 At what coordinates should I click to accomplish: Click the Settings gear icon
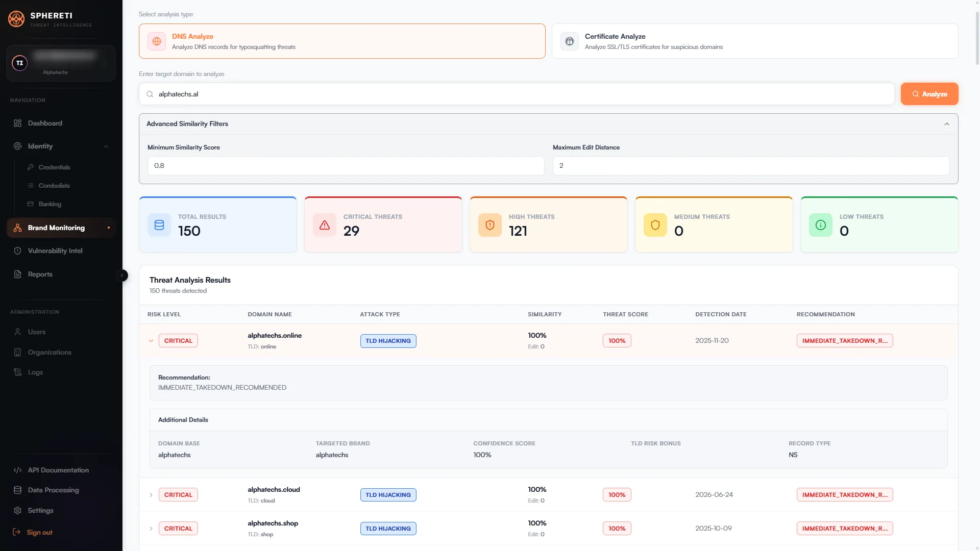click(17, 510)
